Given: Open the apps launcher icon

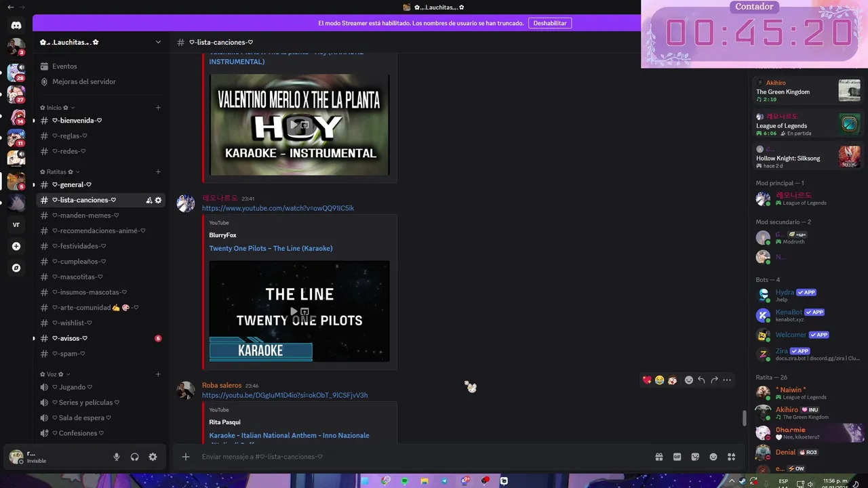Looking at the screenshot, I should [731, 457].
